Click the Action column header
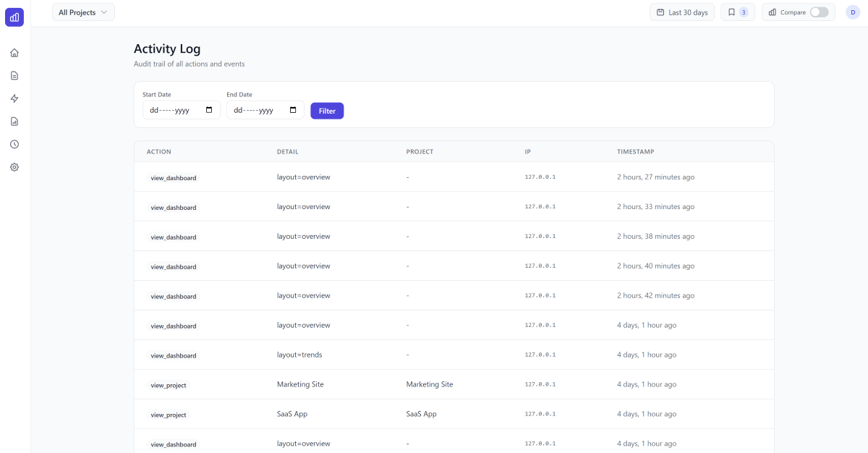This screenshot has width=868, height=453. click(x=159, y=152)
